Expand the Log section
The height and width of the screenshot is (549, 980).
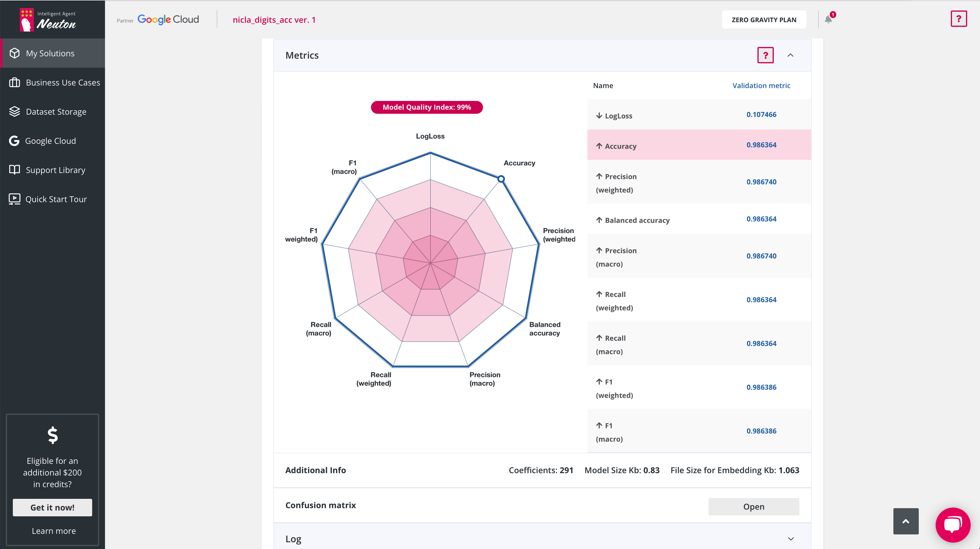point(790,539)
